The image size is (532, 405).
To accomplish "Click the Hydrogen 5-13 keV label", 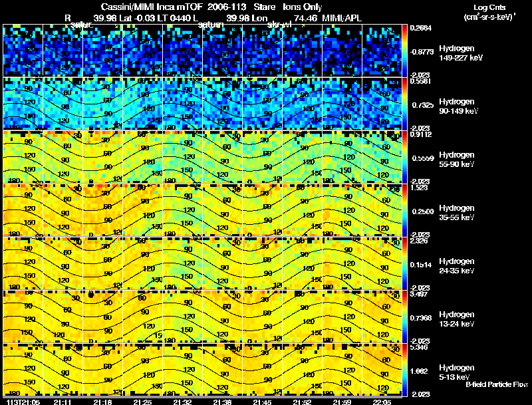I will coord(457,372).
